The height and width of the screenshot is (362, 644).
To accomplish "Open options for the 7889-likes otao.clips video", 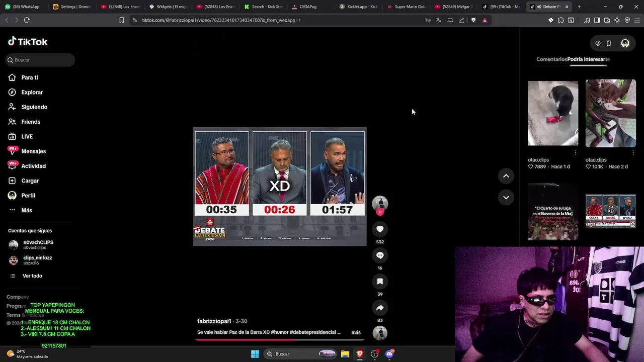I will [x=576, y=152].
